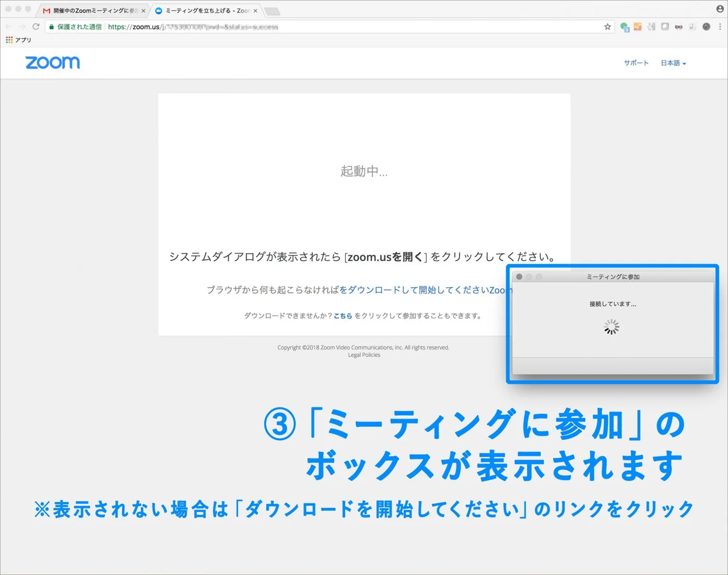The image size is (728, 575).
Task: Open the サポート link in the header
Action: tap(636, 63)
